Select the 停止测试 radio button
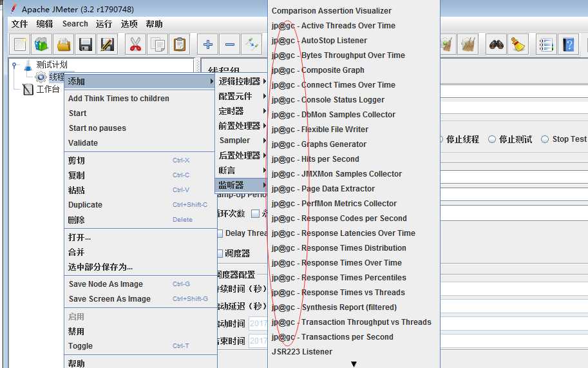588x368 pixels. pos(492,139)
